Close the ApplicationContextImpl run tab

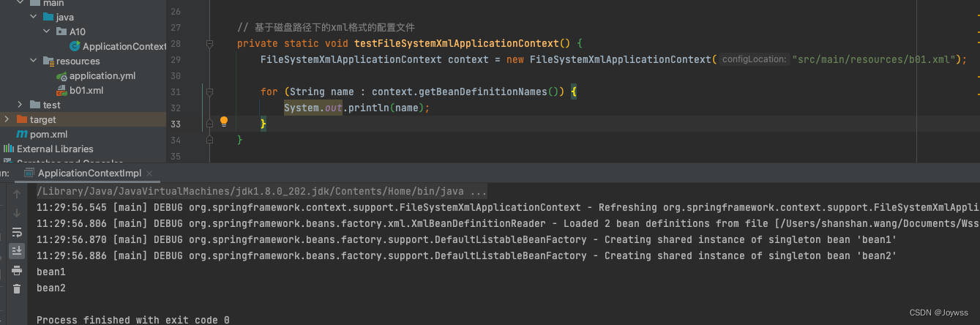(151, 173)
